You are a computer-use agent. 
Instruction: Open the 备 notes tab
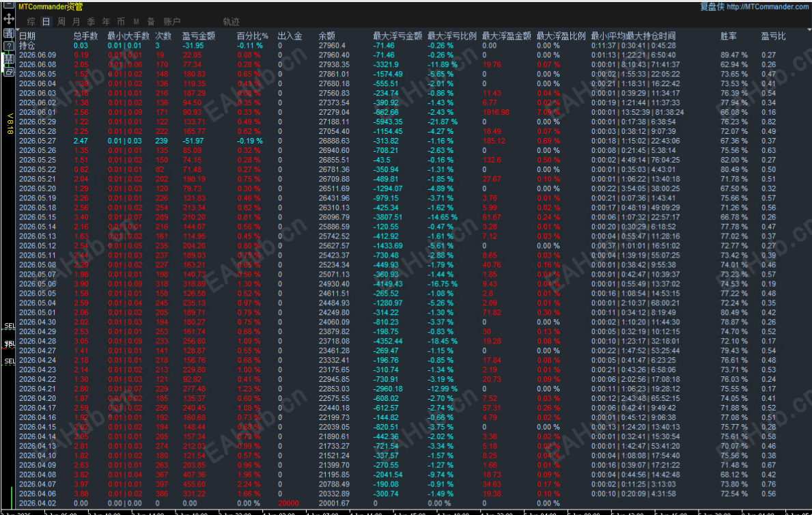(151, 21)
